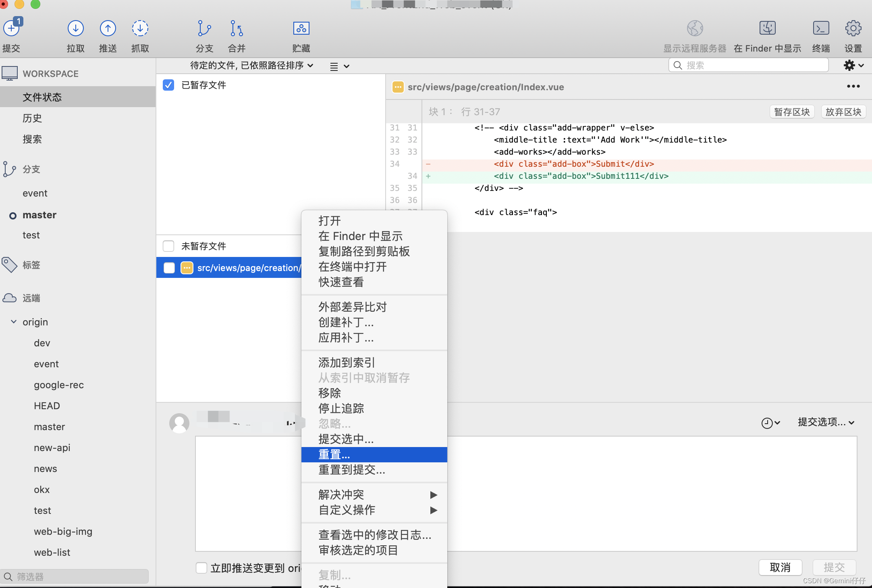The width and height of the screenshot is (872, 588).
Task: Click the 取消 (cancel) button
Action: pos(780,567)
